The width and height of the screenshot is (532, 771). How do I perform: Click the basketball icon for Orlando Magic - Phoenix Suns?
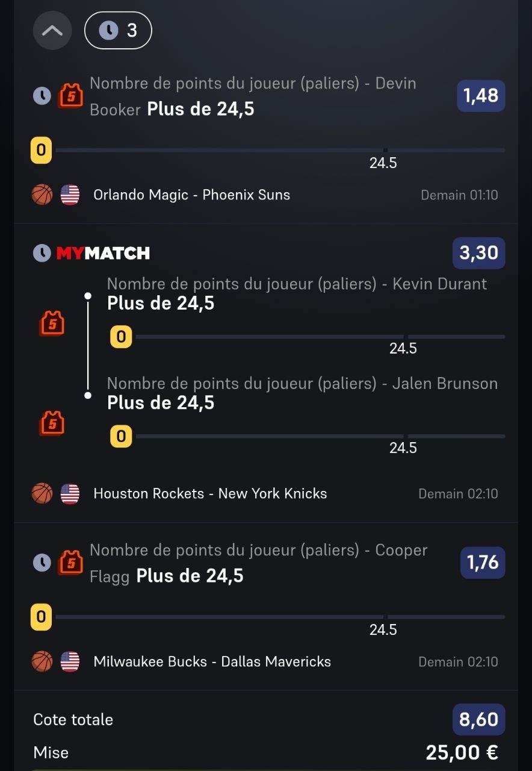click(x=42, y=195)
